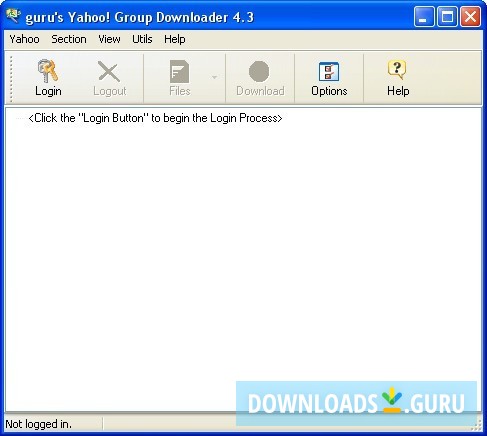Click the 'Not logged in.' status text
Screen dimensions: 487x436
39,424
